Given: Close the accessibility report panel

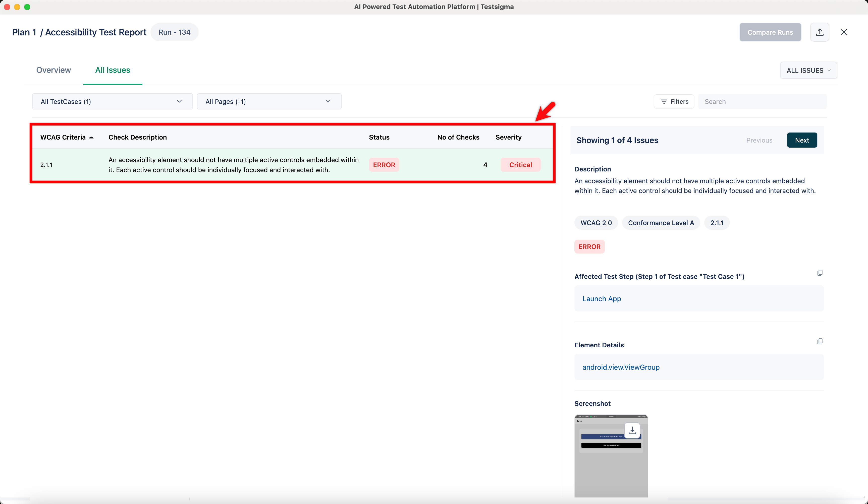Looking at the screenshot, I should [x=844, y=32].
